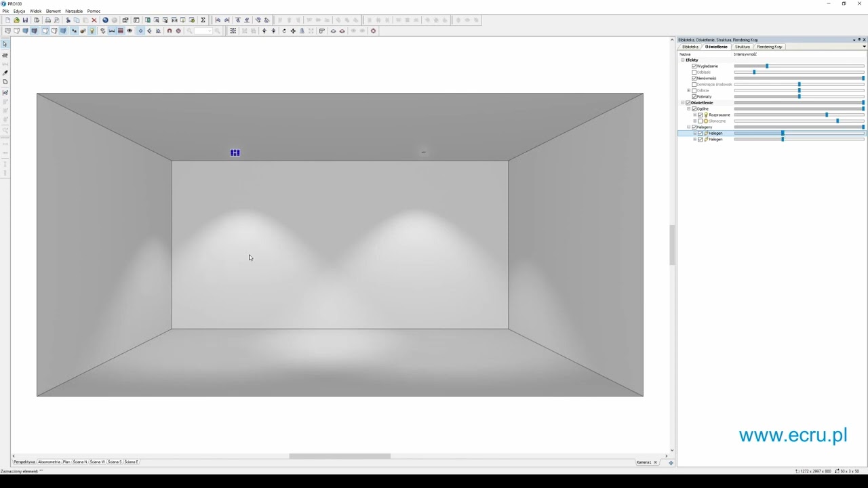
Task: Click the horizontal scrollbar thumb below viewport
Action: 340,456
